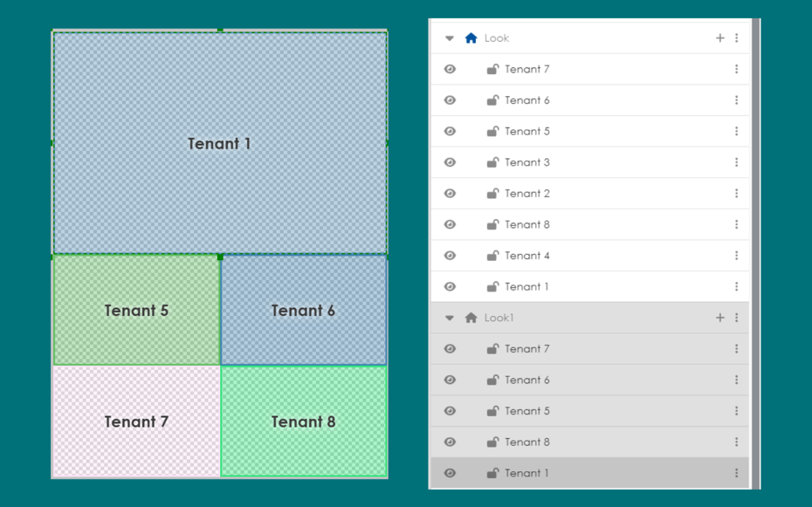
Task: Click the lock icon for Tenant 3
Action: click(492, 162)
